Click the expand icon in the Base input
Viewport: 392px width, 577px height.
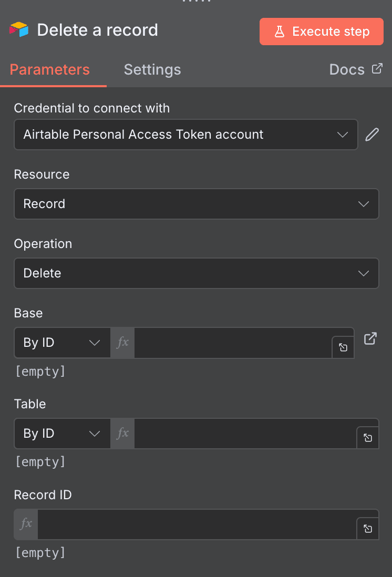pos(343,347)
